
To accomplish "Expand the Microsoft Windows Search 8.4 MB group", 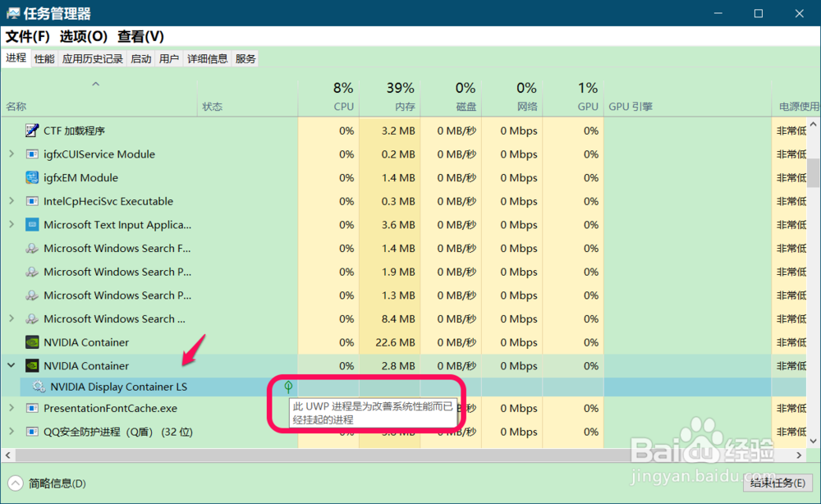I will (x=11, y=318).
